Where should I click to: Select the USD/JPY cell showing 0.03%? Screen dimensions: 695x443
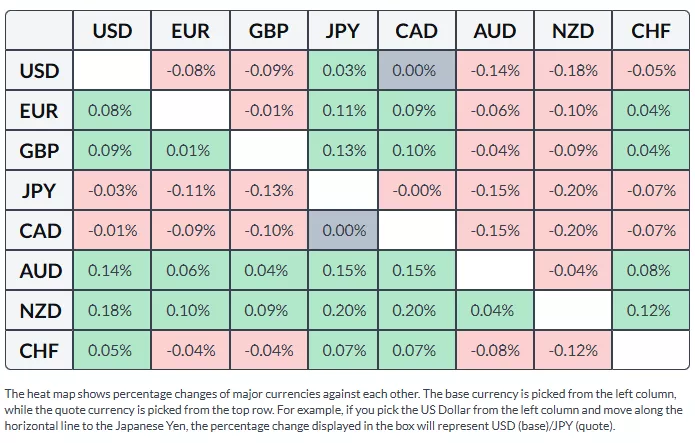[x=342, y=71]
